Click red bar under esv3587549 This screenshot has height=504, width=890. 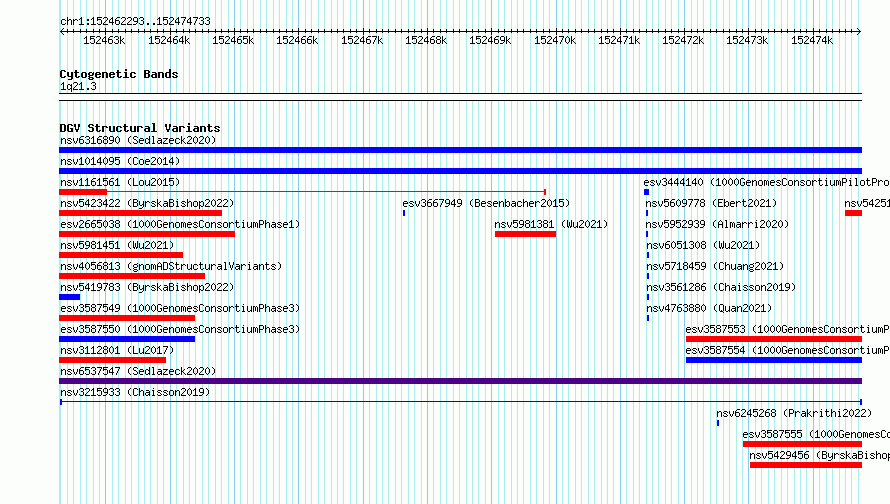[127, 318]
